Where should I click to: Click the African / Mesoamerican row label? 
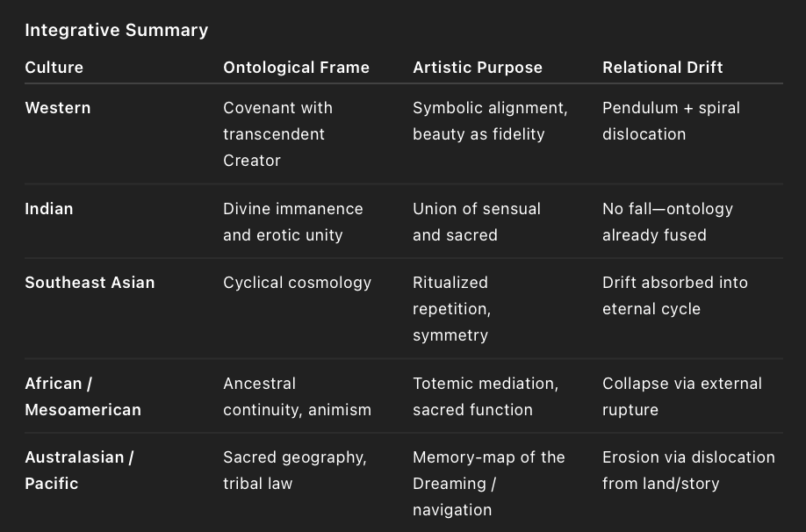coord(83,396)
